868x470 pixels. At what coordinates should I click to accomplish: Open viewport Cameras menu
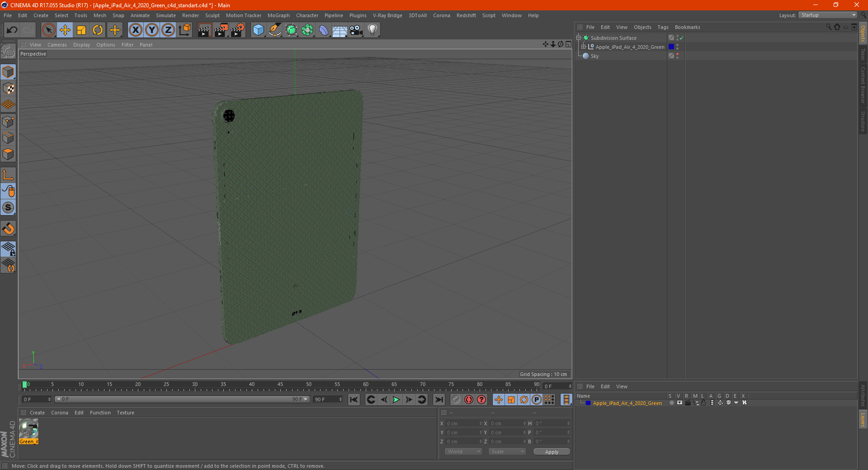[x=57, y=45]
